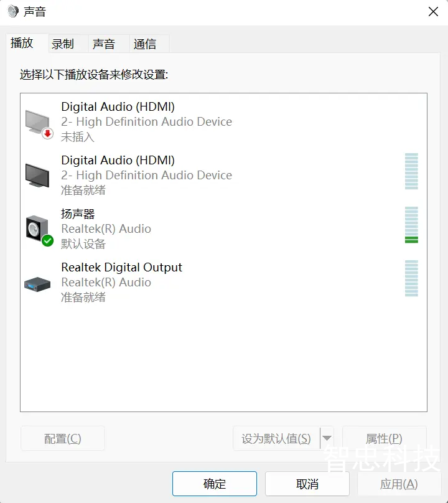Click the green default checkmark badge
This screenshot has width=448, height=503.
click(47, 240)
